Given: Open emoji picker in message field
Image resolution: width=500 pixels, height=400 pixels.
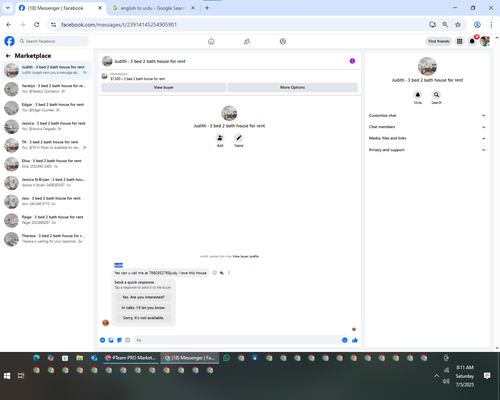Looking at the screenshot, I should (x=345, y=340).
